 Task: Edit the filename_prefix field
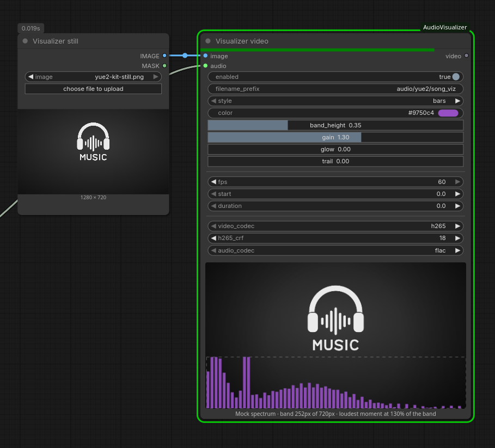335,89
